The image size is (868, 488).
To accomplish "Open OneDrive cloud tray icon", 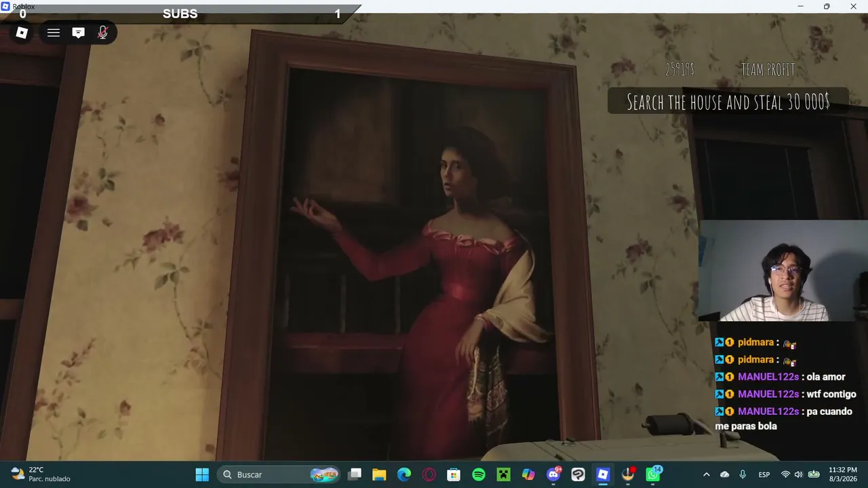I will click(x=725, y=474).
